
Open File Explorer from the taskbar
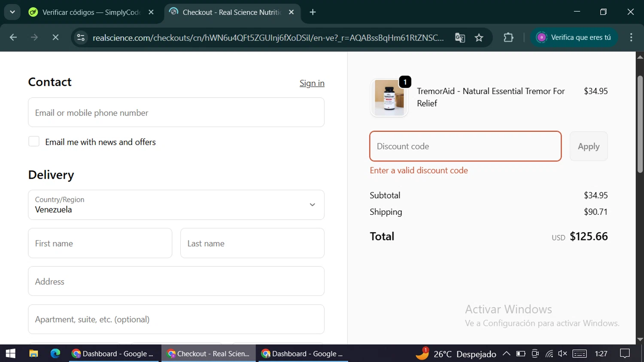[x=33, y=353]
